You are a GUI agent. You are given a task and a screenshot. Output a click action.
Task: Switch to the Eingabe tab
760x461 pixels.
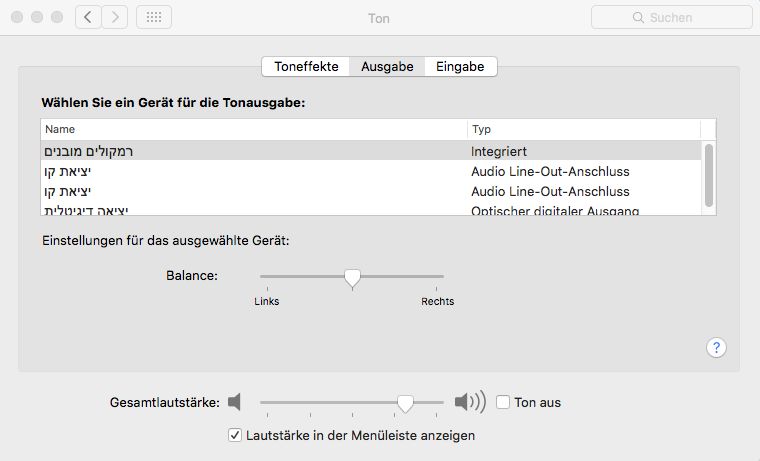(x=460, y=66)
